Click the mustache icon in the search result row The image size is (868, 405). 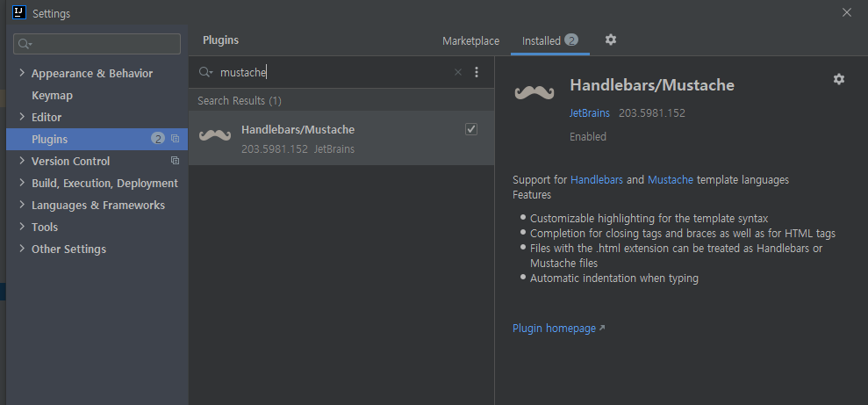pos(215,136)
